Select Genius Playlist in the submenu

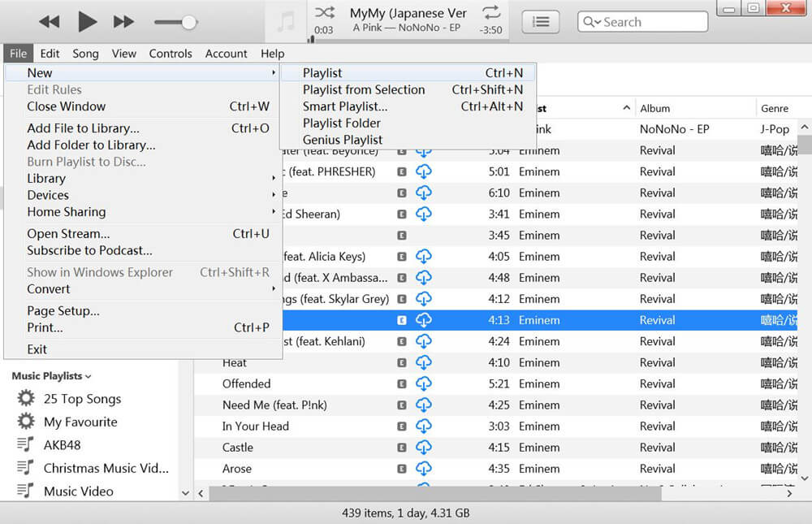point(408,140)
